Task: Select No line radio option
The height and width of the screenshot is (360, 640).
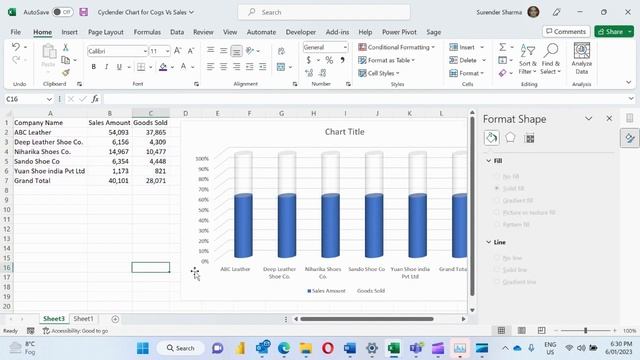Action: 497,258
